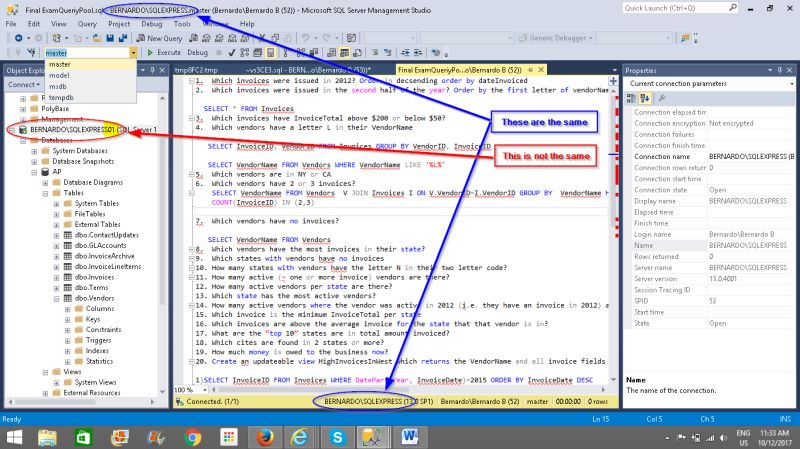Open the File menu
800x449 pixels.
tap(11, 24)
